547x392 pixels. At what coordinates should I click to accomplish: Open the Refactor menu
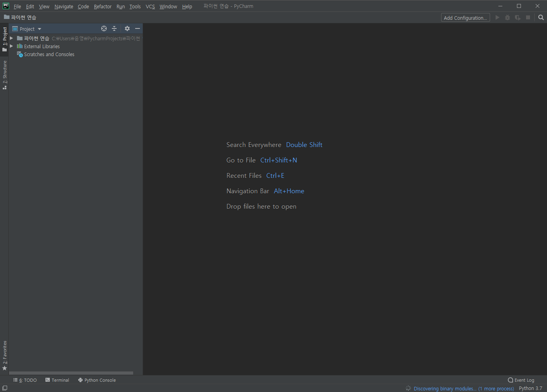point(103,6)
